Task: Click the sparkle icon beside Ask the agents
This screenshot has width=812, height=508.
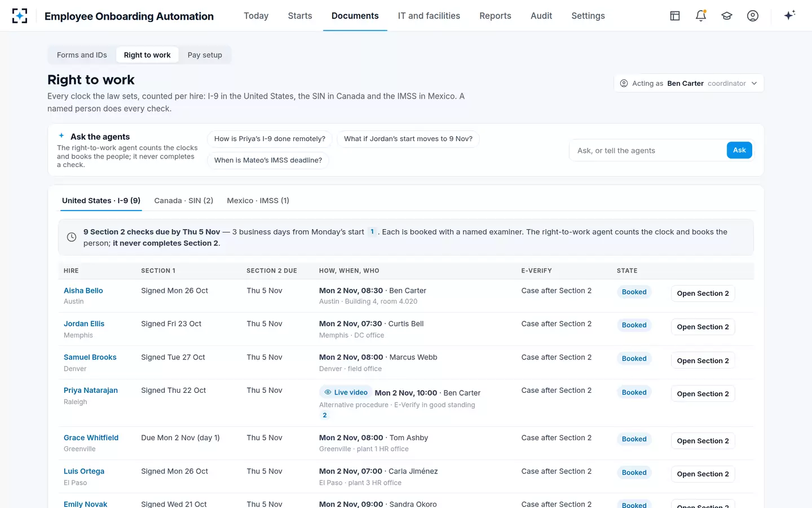Action: tap(61, 135)
